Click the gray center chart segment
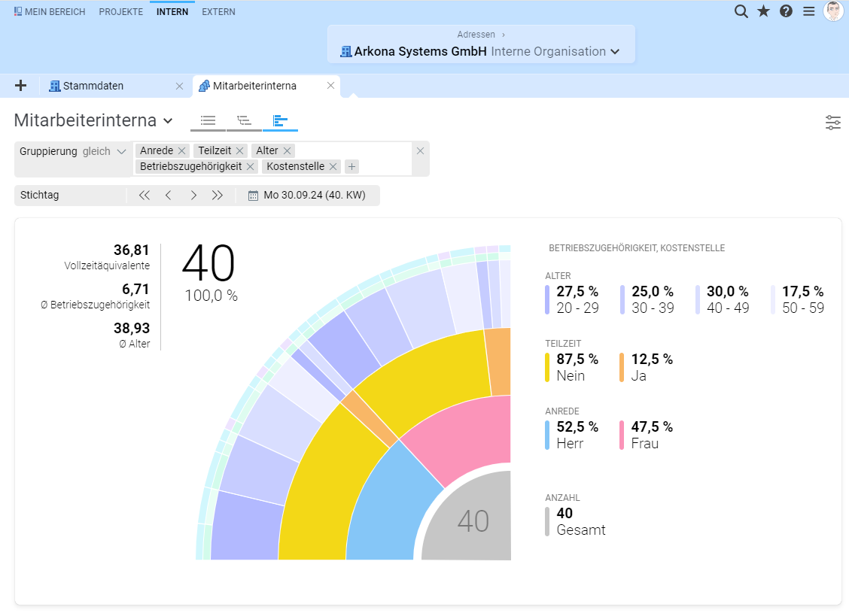 pos(473,520)
